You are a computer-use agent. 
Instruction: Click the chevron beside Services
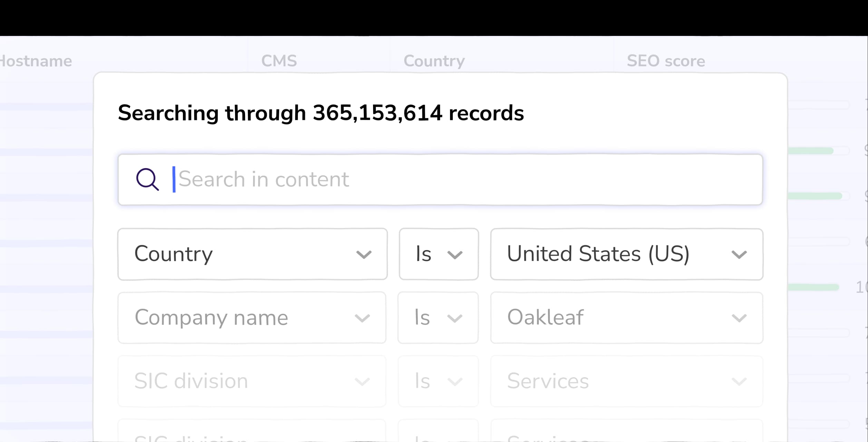click(739, 381)
